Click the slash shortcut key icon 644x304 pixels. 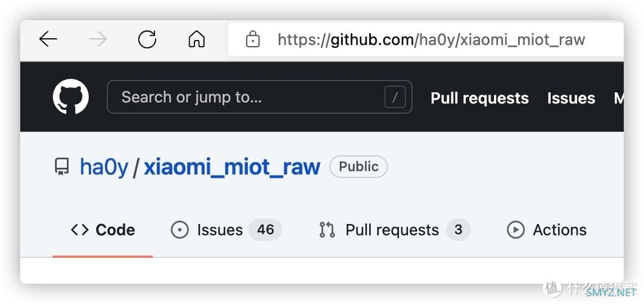[x=395, y=97]
